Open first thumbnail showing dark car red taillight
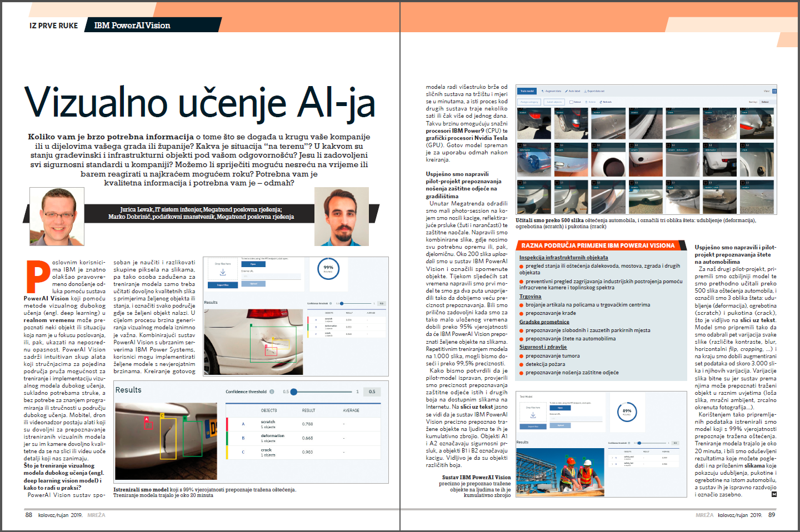 (x=534, y=123)
